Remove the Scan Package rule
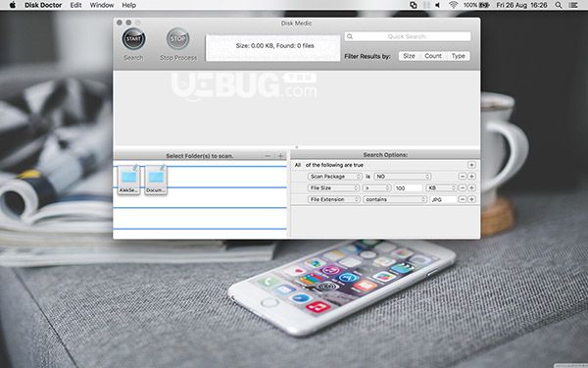This screenshot has width=588, height=368. 463,177
